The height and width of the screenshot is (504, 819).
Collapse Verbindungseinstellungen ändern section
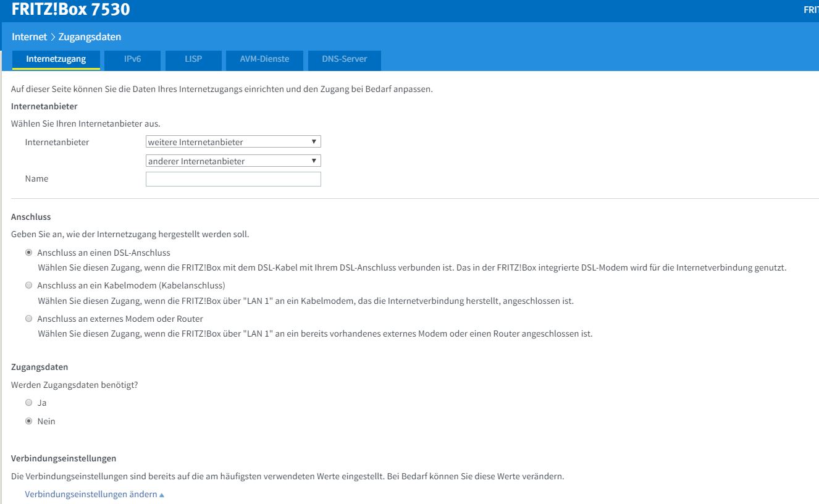[94, 495]
